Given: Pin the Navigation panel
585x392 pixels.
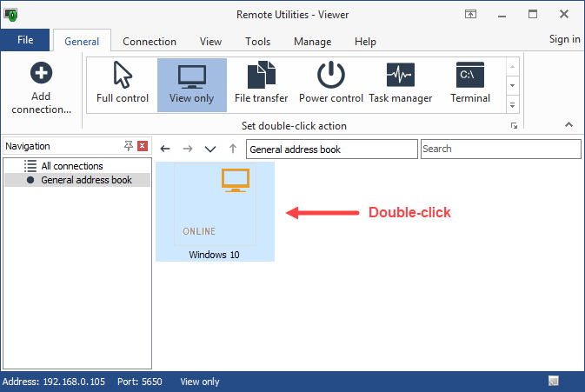Looking at the screenshot, I should coord(129,146).
